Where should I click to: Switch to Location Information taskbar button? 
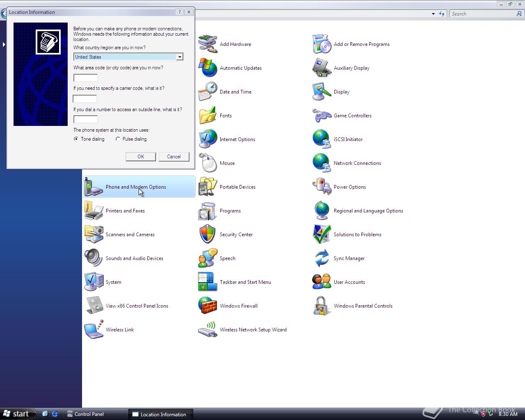tap(161, 414)
